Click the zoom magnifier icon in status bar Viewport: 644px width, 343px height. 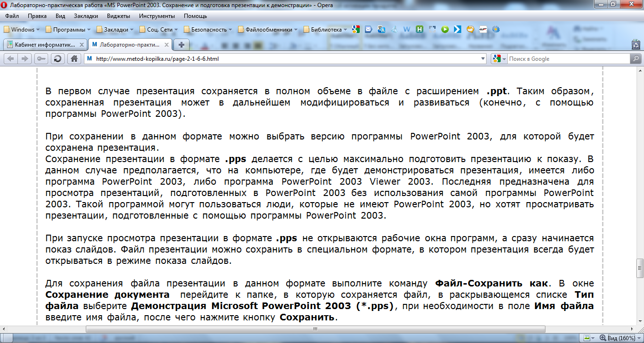(x=602, y=338)
